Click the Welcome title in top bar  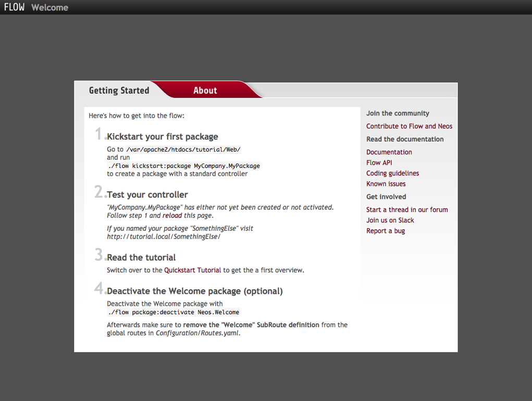[x=50, y=7]
